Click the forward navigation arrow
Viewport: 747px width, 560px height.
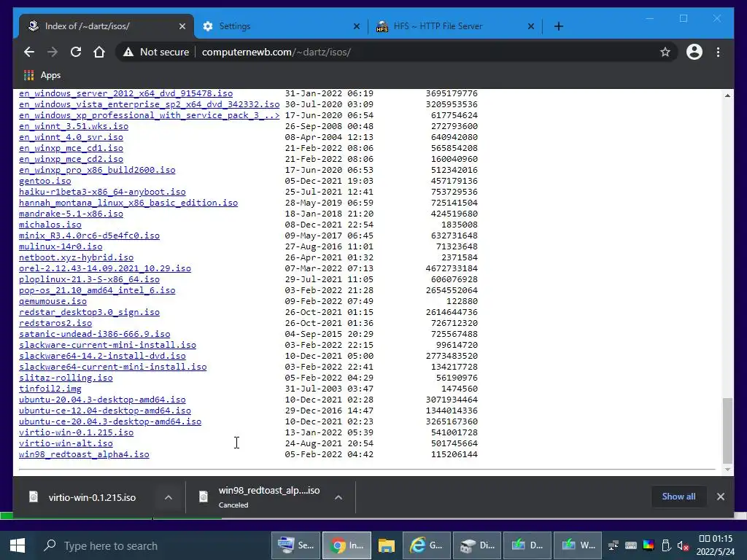pyautogui.click(x=53, y=52)
